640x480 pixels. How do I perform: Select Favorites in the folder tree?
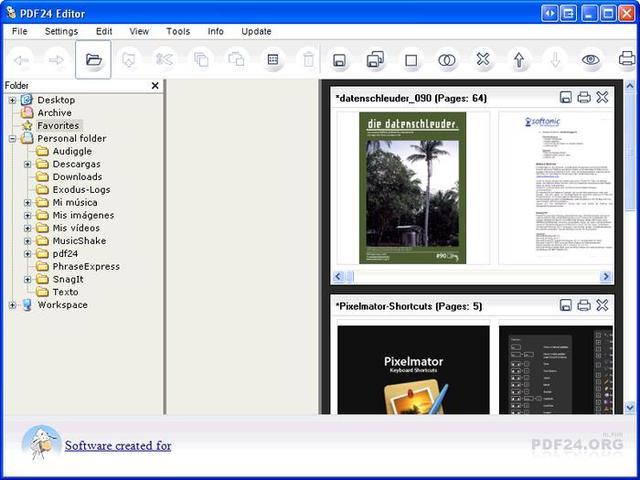[58, 126]
